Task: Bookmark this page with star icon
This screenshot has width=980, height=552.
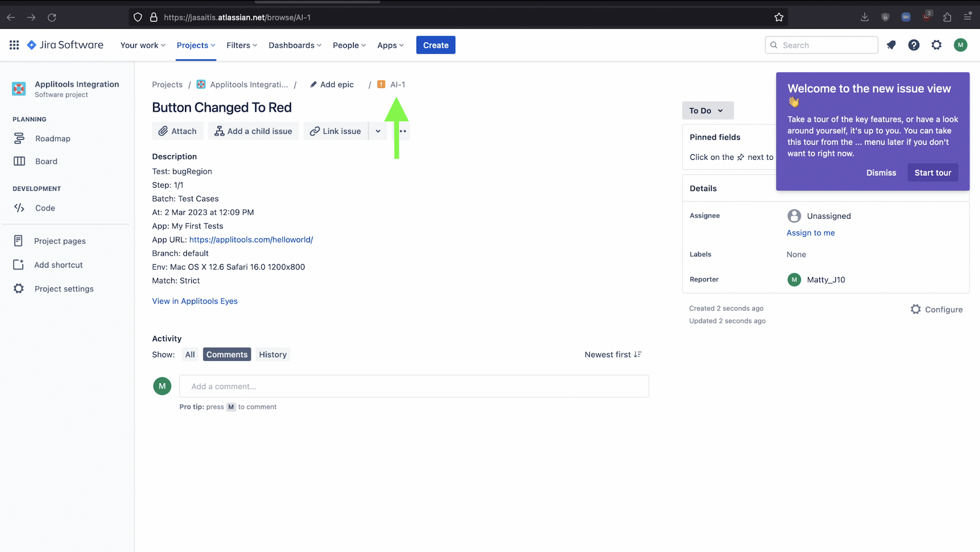Action: (x=779, y=17)
